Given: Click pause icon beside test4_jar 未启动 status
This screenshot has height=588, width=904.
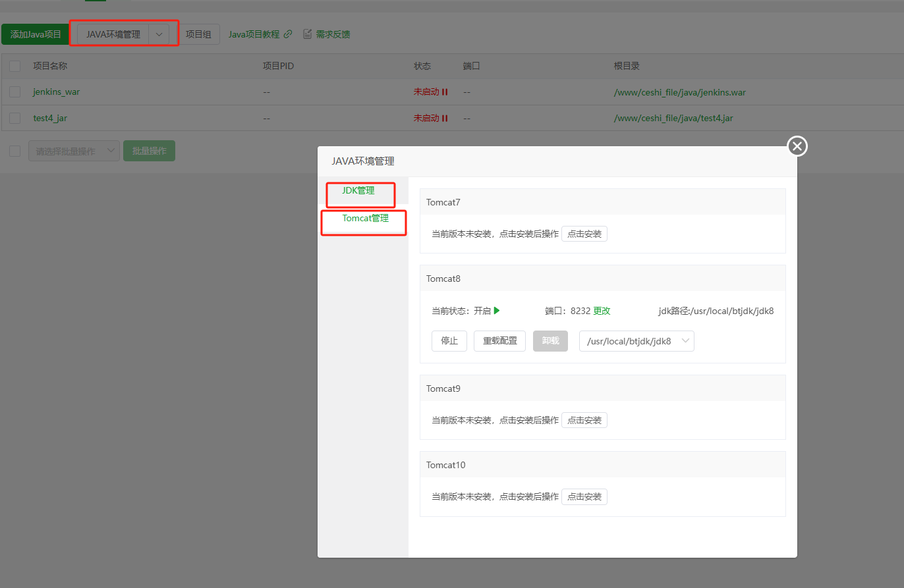Looking at the screenshot, I should 445,119.
